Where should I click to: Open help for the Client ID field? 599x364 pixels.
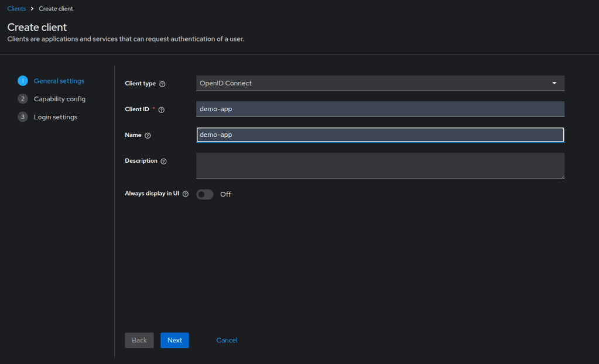pyautogui.click(x=162, y=109)
